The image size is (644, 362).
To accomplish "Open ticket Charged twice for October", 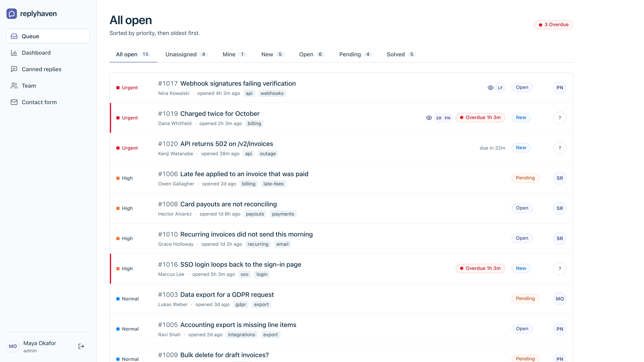I will (x=220, y=114).
